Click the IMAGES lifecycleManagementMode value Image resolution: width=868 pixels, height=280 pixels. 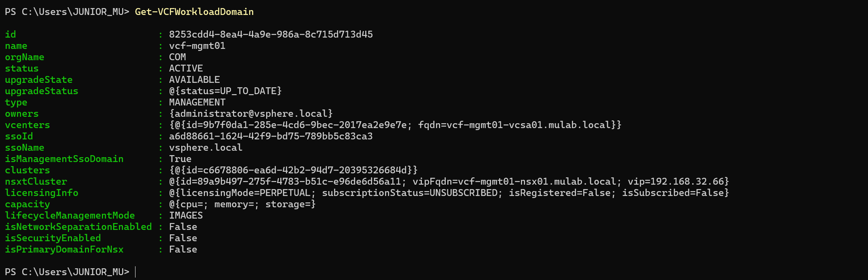tap(186, 215)
